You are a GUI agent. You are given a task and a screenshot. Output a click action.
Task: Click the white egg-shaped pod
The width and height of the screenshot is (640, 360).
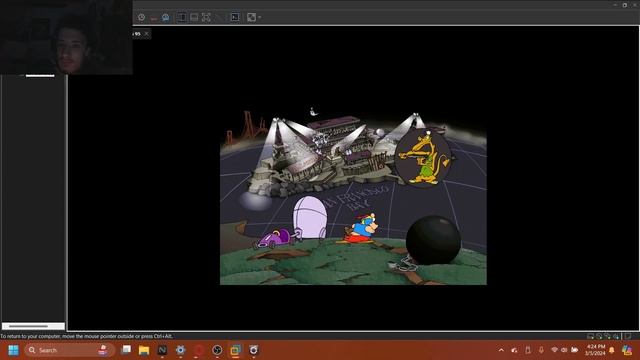point(310,218)
